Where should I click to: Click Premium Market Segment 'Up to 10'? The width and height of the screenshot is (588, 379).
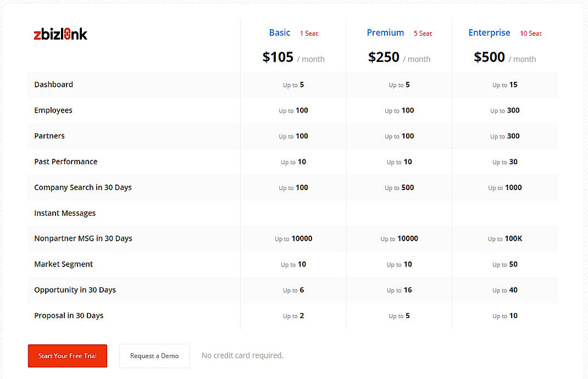point(399,264)
